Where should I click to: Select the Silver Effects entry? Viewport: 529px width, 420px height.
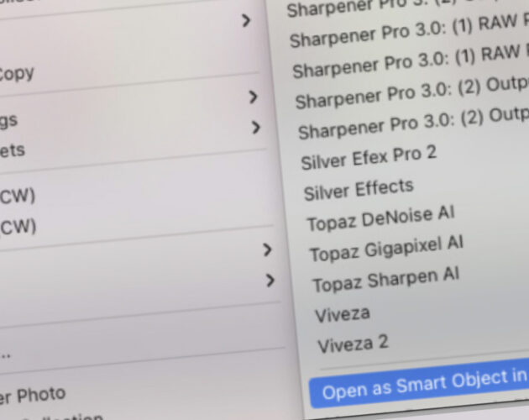click(359, 189)
